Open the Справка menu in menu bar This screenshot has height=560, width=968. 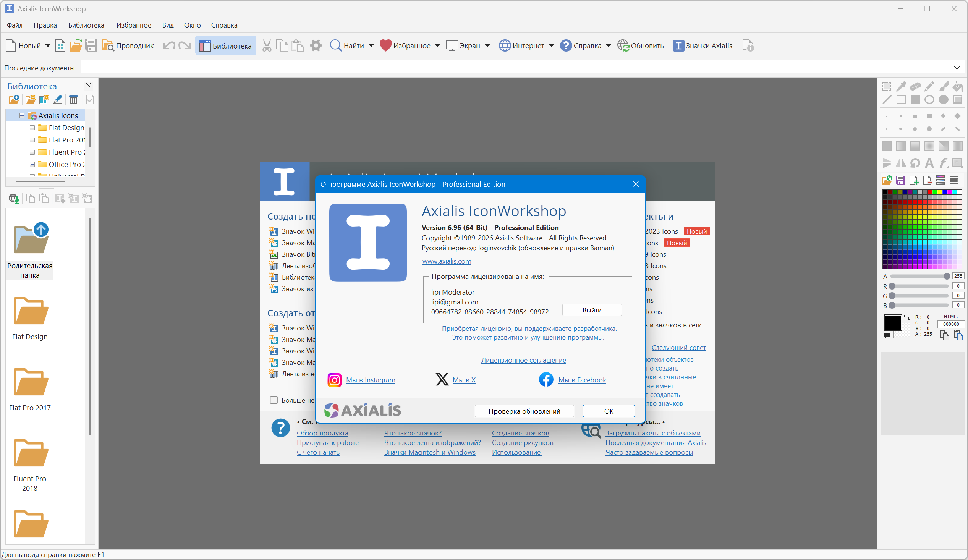pos(224,25)
